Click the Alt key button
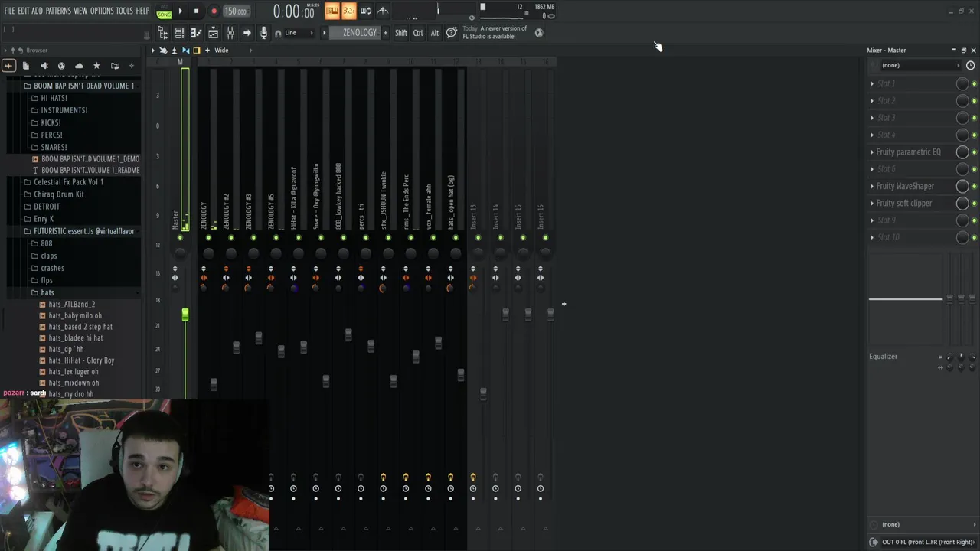The height and width of the screenshot is (551, 980). click(435, 33)
